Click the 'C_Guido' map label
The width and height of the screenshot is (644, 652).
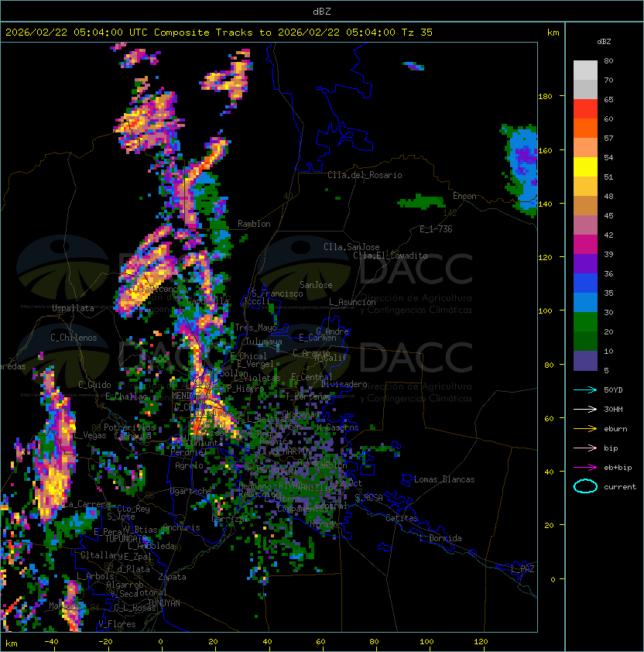(x=94, y=385)
